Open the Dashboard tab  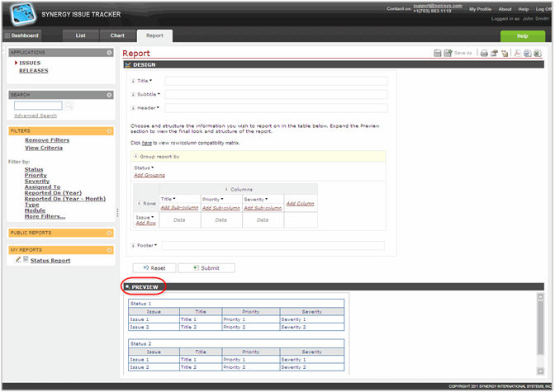(x=21, y=35)
